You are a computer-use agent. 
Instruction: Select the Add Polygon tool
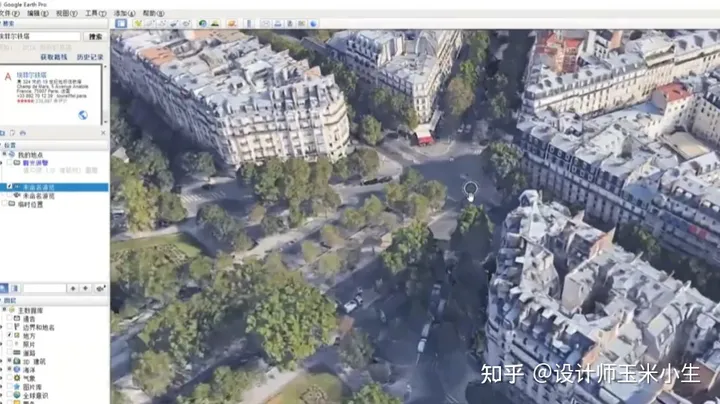tap(150, 23)
